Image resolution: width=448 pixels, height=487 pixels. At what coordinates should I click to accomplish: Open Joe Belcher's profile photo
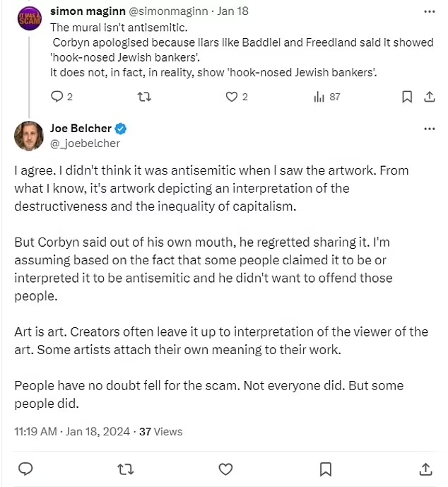click(x=29, y=135)
